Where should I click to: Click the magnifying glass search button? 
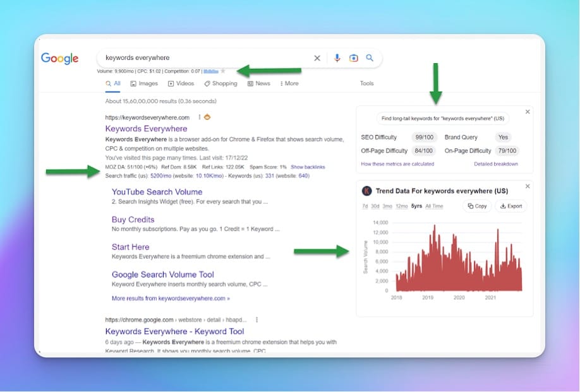370,57
